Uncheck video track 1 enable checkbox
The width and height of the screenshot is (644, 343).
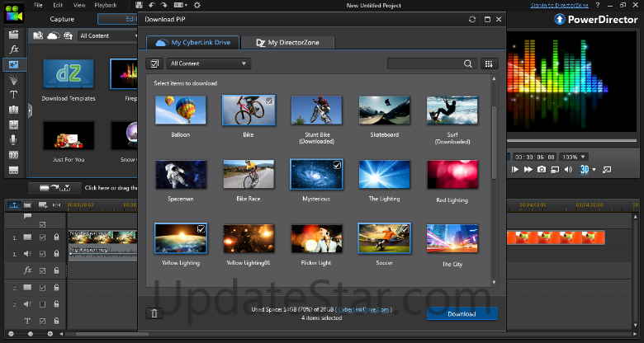click(x=42, y=237)
